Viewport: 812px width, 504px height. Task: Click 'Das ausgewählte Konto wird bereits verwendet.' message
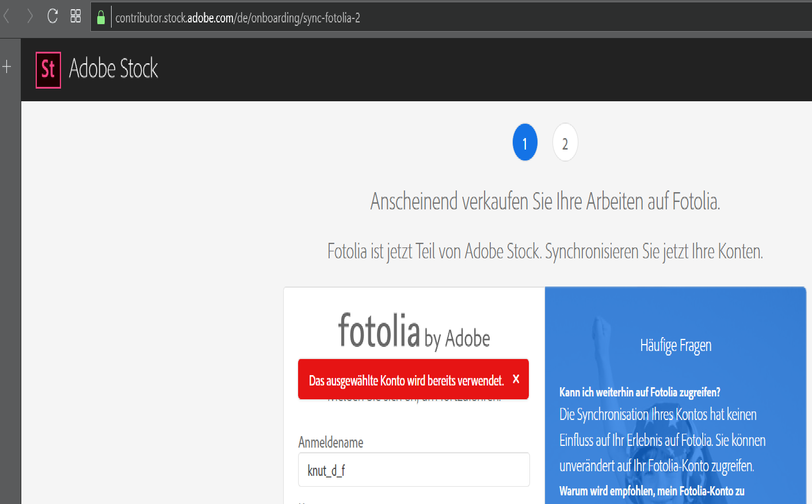(406, 380)
